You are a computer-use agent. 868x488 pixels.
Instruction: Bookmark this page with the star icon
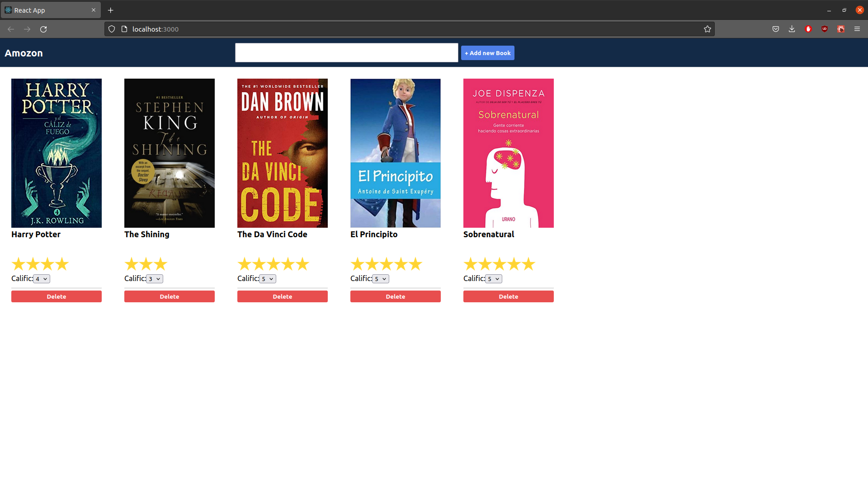click(x=708, y=29)
